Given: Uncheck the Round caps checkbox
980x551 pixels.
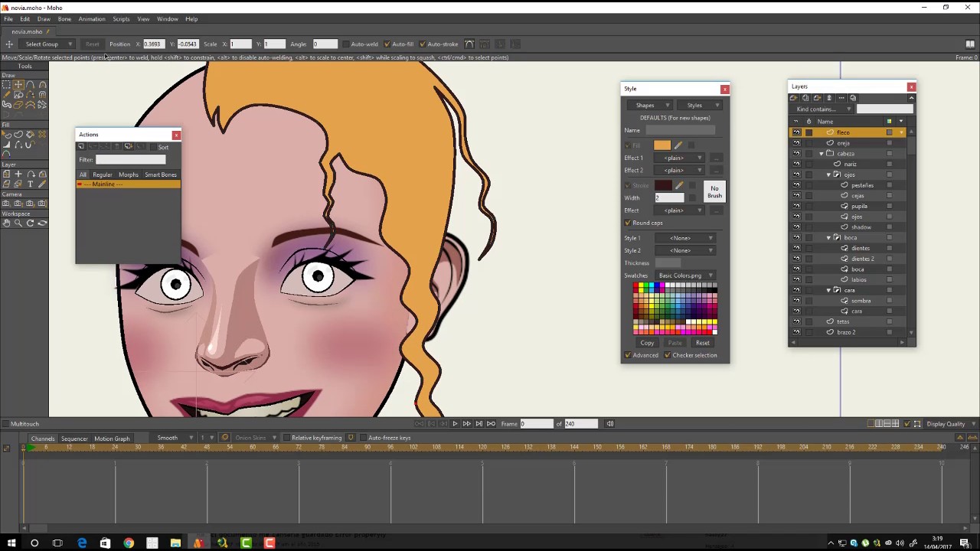Looking at the screenshot, I should click(628, 223).
